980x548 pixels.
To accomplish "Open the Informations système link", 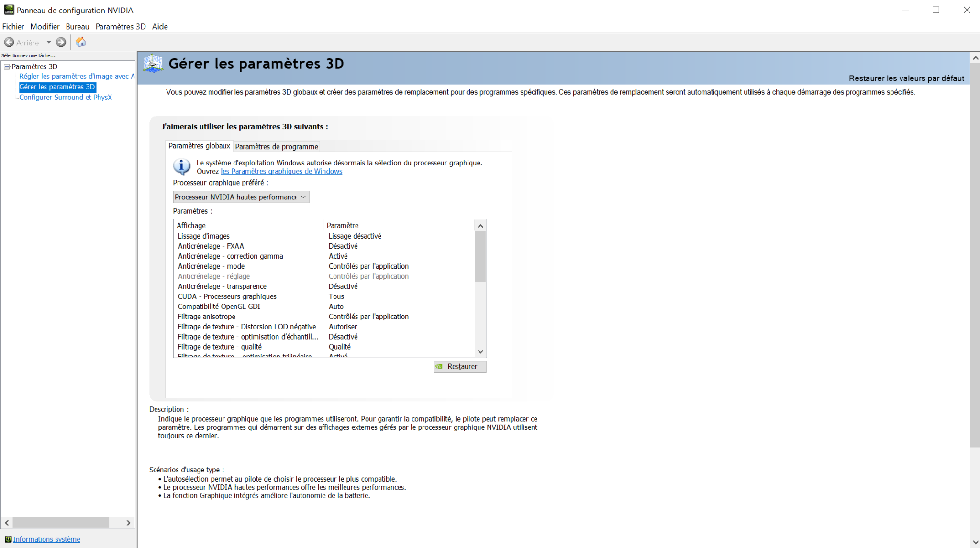I will point(46,539).
